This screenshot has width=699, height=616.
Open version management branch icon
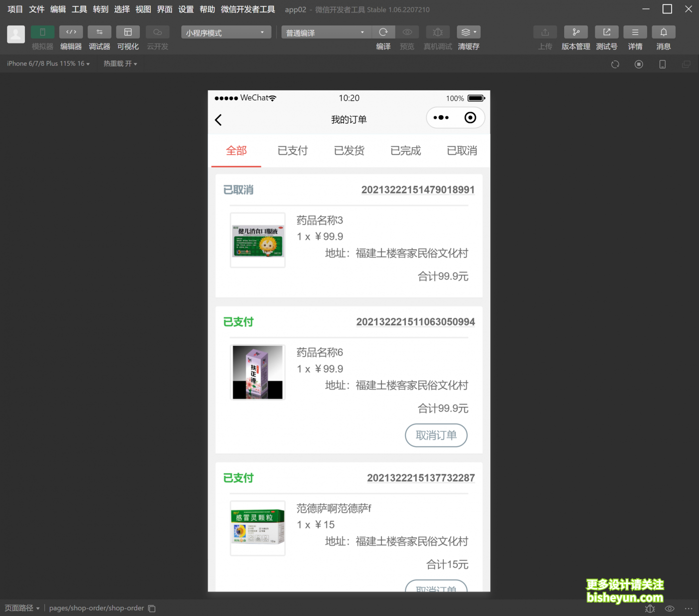[576, 32]
